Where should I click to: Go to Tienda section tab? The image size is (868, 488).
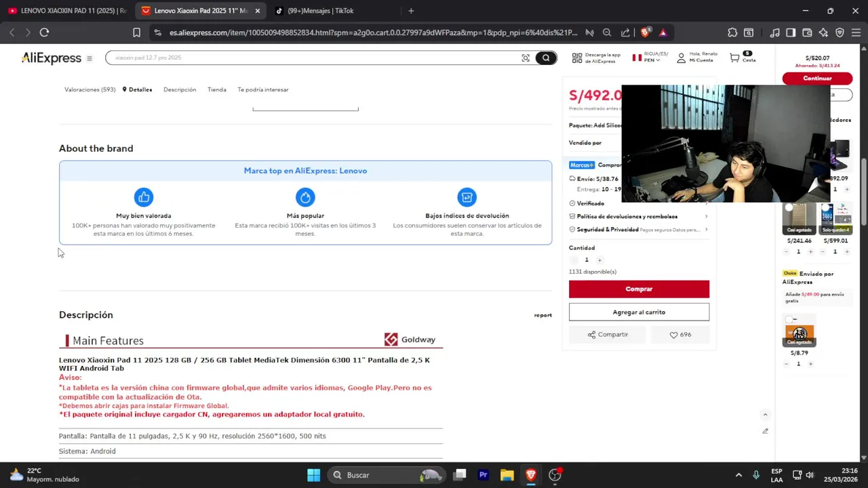[217, 89]
